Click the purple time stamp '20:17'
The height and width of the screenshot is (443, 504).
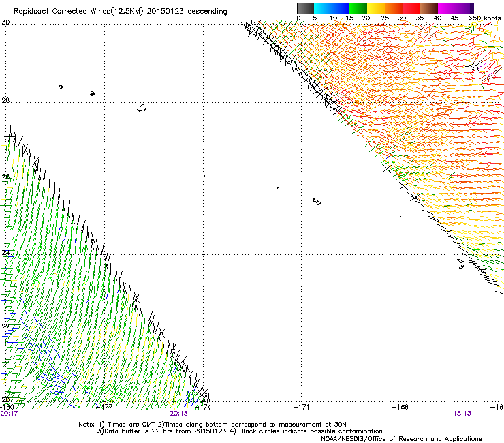coord(9,414)
